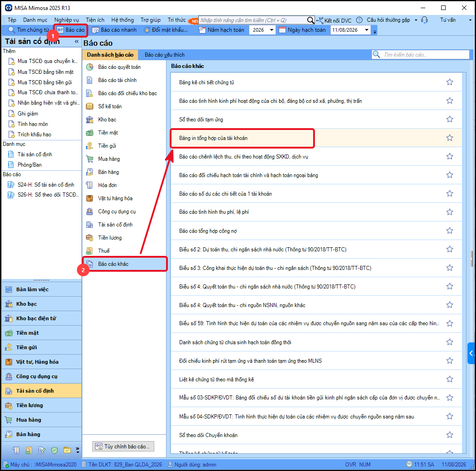Select Kho bạc report category

(124, 120)
